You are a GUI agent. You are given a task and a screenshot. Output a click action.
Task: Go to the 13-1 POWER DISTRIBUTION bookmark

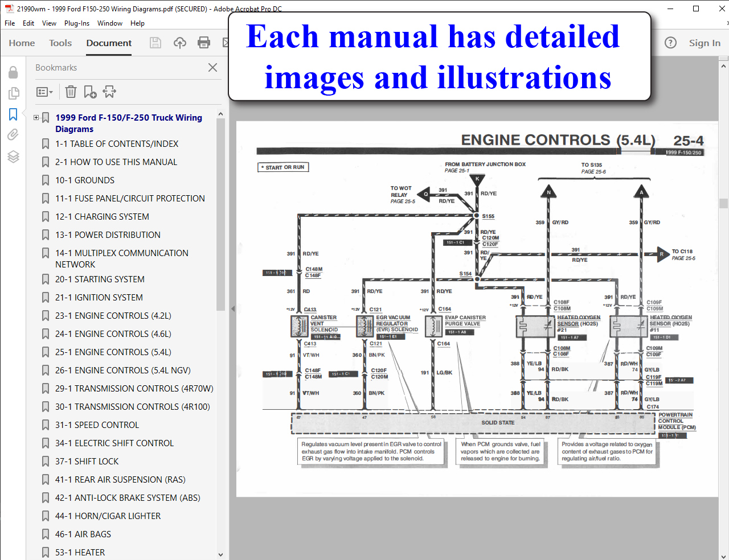[x=108, y=235]
